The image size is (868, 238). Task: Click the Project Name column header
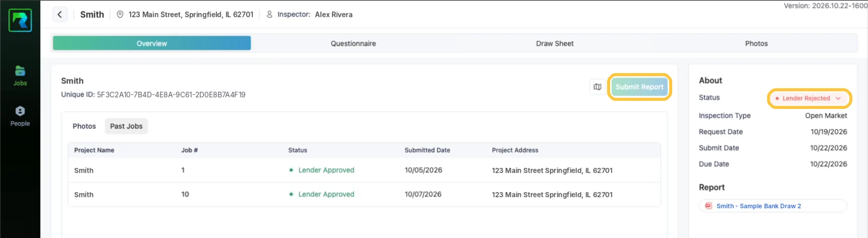tap(94, 150)
